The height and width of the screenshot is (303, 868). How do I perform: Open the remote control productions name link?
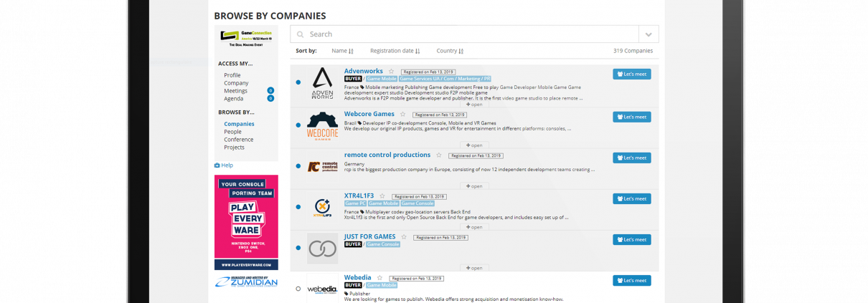tap(387, 155)
